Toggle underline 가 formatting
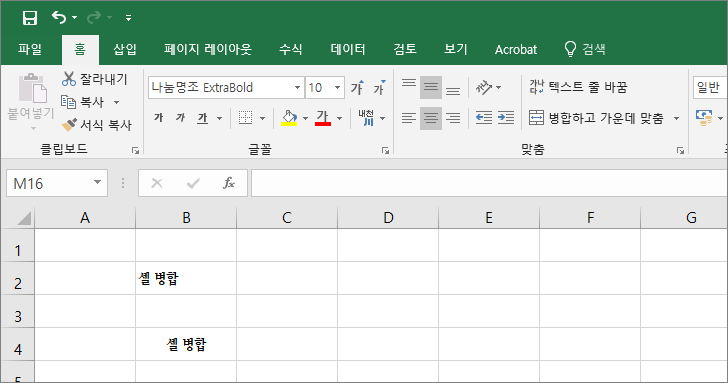 tap(202, 118)
